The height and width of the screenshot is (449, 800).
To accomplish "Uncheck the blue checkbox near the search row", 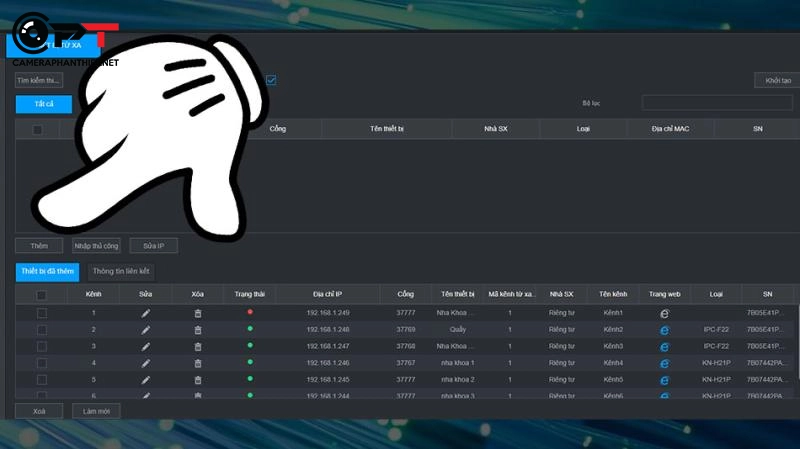I will point(271,80).
